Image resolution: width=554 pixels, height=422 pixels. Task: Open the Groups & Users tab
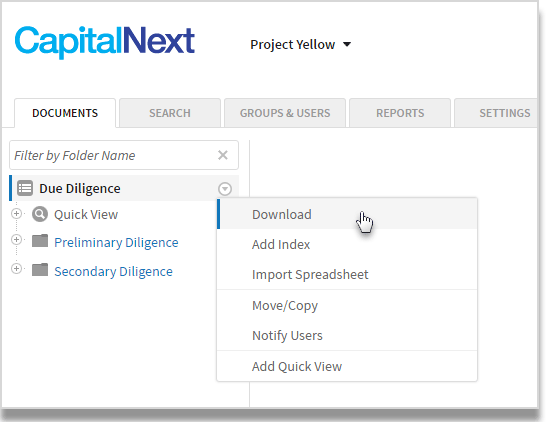coord(285,113)
